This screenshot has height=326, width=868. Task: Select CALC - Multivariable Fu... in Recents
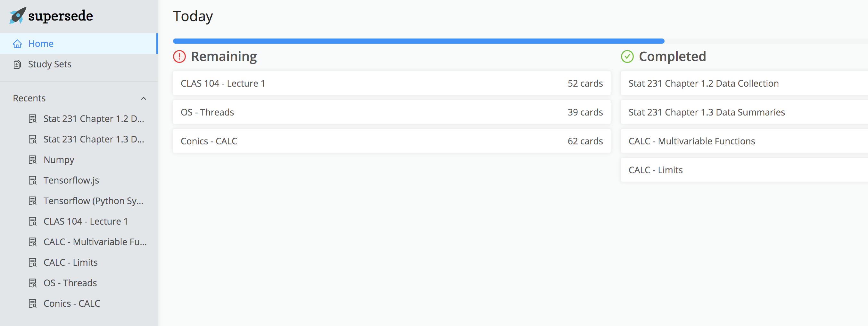(x=95, y=242)
